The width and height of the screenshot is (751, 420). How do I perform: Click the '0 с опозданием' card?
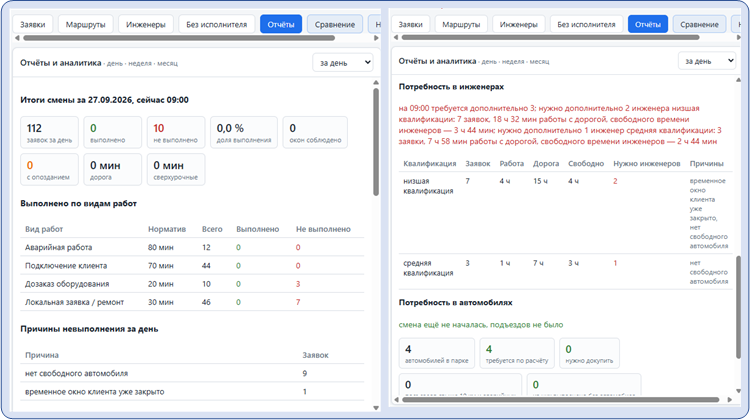tap(49, 169)
